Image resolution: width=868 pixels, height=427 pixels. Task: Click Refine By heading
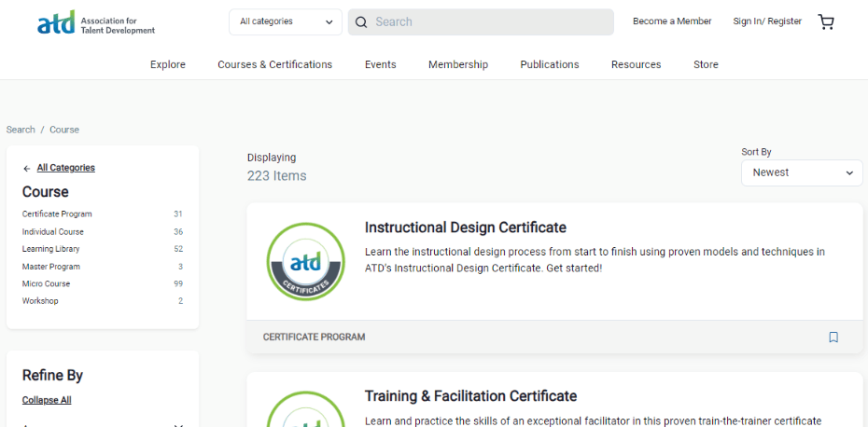(52, 376)
